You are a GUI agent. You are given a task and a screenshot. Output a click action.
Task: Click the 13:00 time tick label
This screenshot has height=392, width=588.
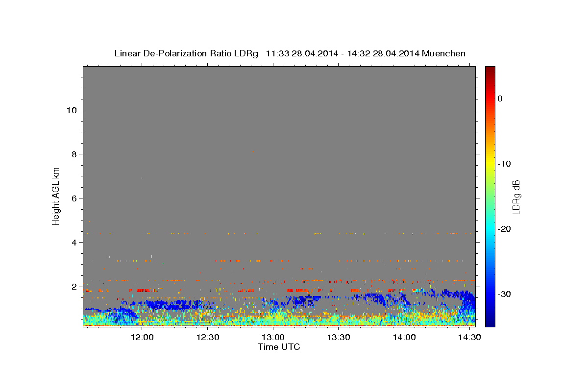pyautogui.click(x=273, y=338)
